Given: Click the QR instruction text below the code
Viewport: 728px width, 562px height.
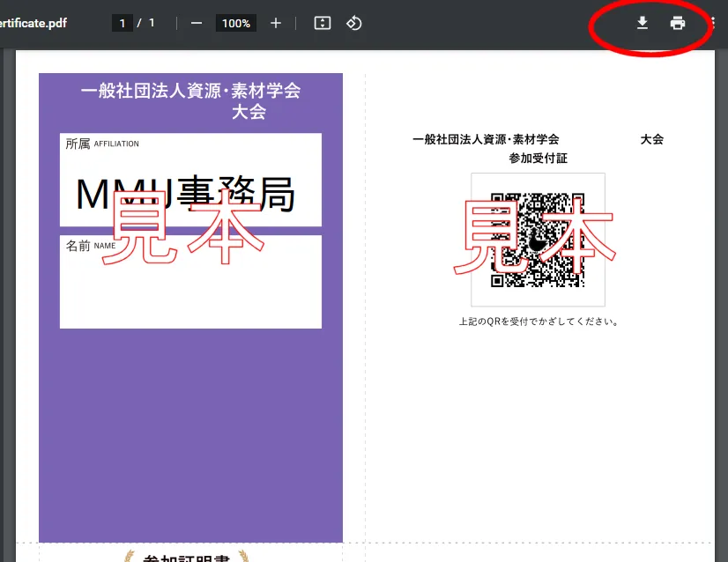Looking at the screenshot, I should pos(538,322).
